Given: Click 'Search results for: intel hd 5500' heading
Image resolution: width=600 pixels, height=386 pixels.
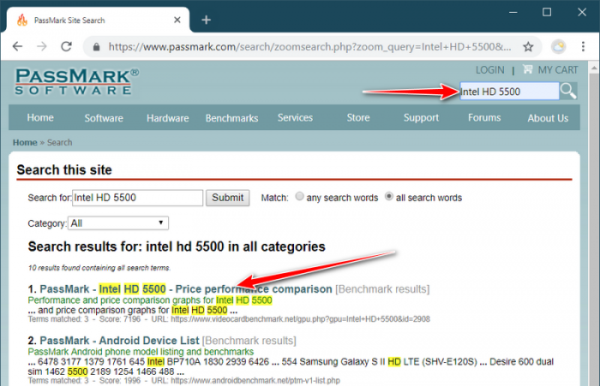Looking at the screenshot, I should pyautogui.click(x=176, y=247).
